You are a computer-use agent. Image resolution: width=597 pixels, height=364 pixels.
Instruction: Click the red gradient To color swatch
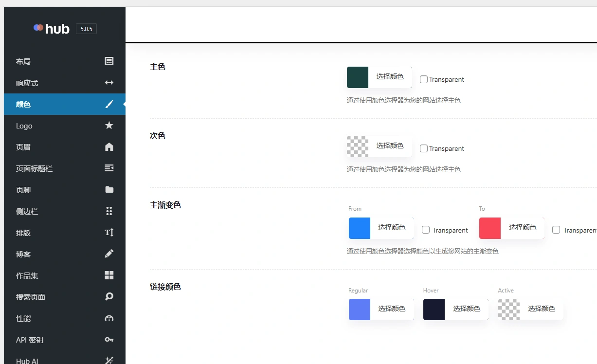(489, 228)
